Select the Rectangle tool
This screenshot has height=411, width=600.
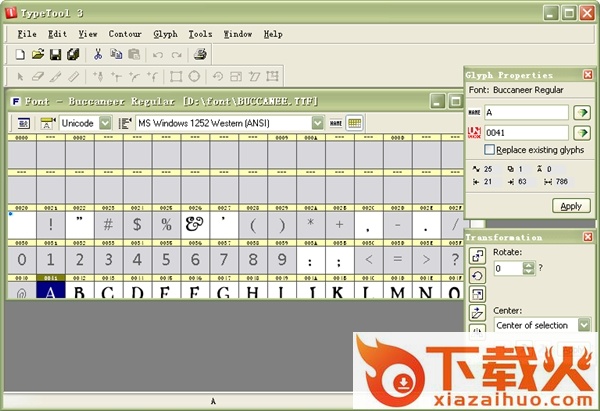176,77
